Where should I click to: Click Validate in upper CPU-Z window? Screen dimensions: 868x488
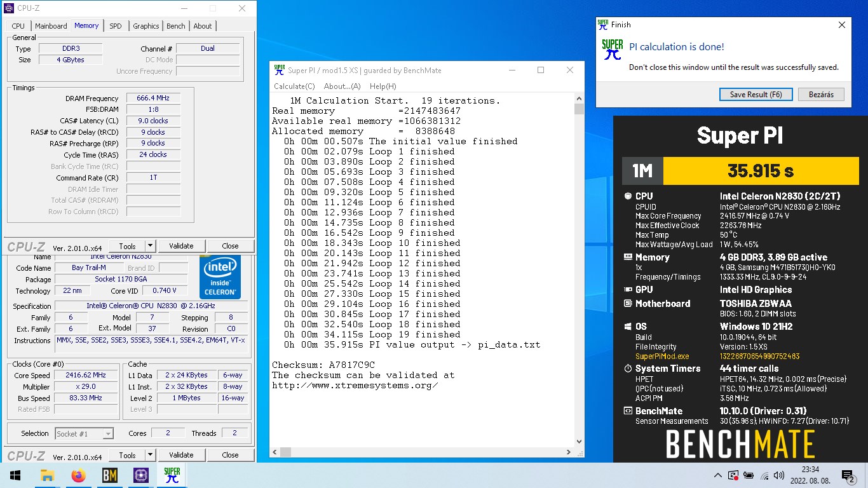(x=181, y=246)
